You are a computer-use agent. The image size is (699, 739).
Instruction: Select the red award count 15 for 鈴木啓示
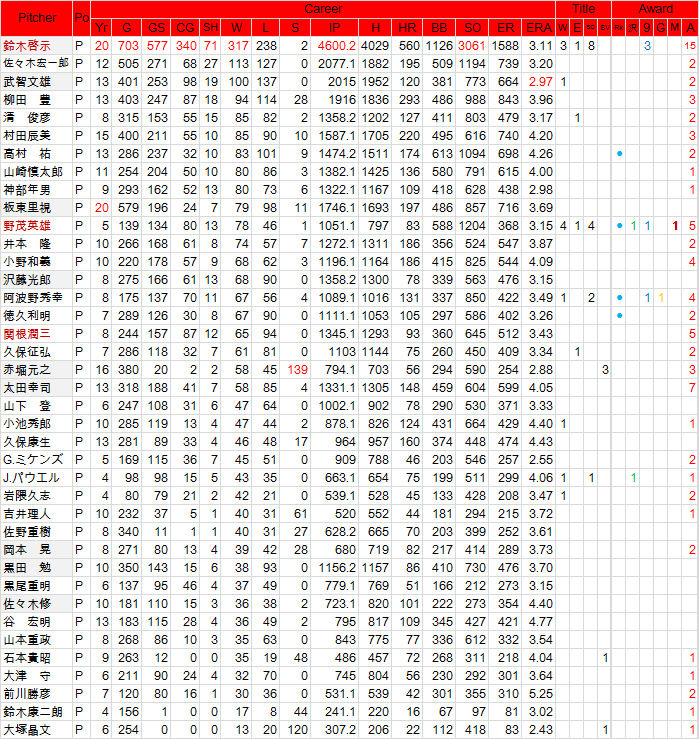pos(690,46)
